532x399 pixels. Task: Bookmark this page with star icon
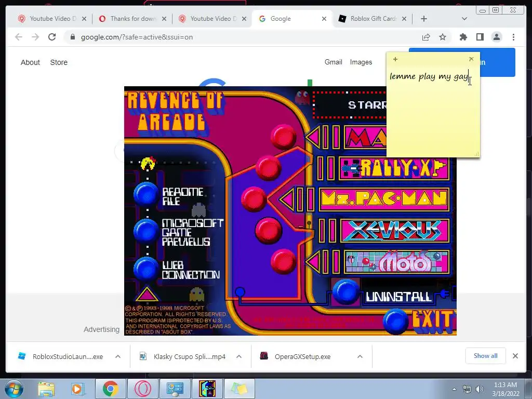[443, 37]
